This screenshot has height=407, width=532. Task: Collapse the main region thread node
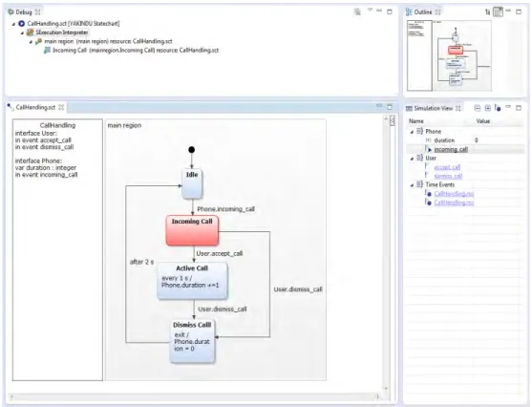tap(31, 42)
